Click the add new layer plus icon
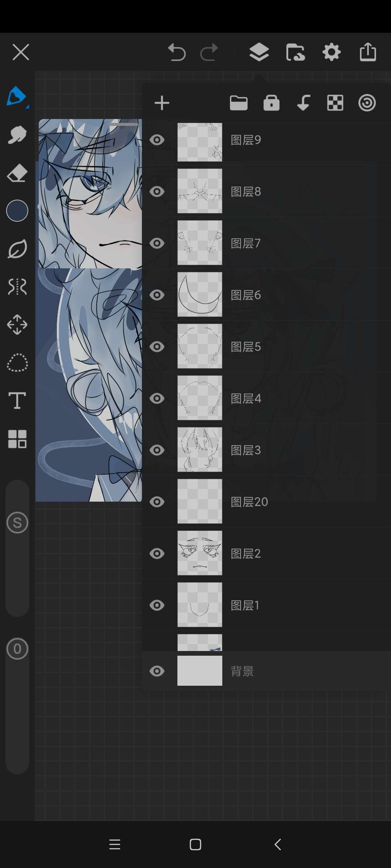The image size is (391, 868). pyautogui.click(x=162, y=103)
